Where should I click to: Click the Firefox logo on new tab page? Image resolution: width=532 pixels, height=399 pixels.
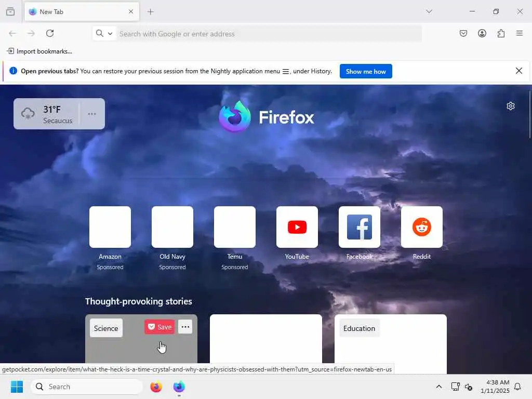tap(267, 117)
